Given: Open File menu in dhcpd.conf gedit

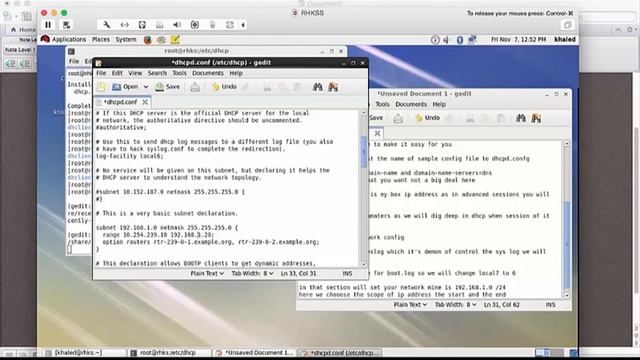Looking at the screenshot, I should (x=101, y=73).
